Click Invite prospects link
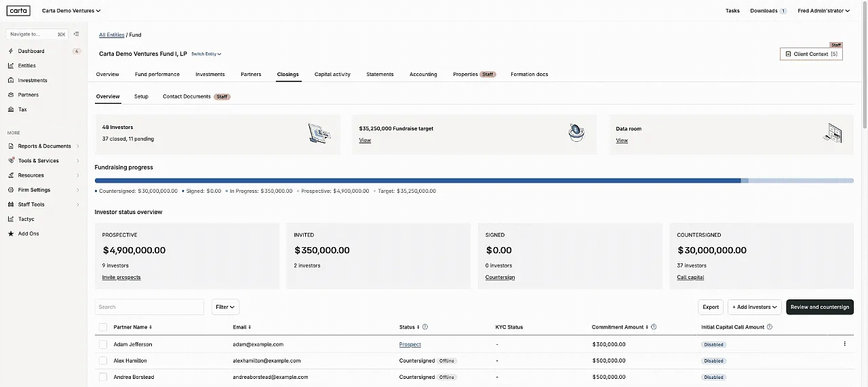The image size is (868, 387). pyautogui.click(x=121, y=277)
